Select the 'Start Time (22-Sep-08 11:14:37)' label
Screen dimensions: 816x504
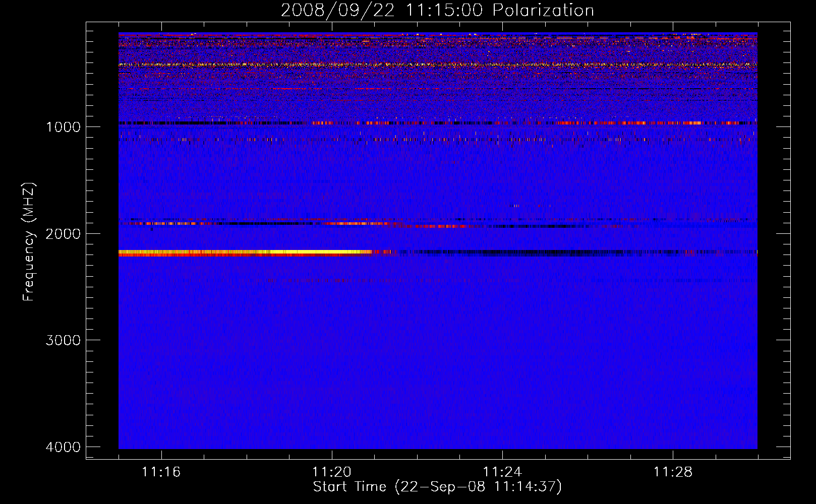point(437,487)
